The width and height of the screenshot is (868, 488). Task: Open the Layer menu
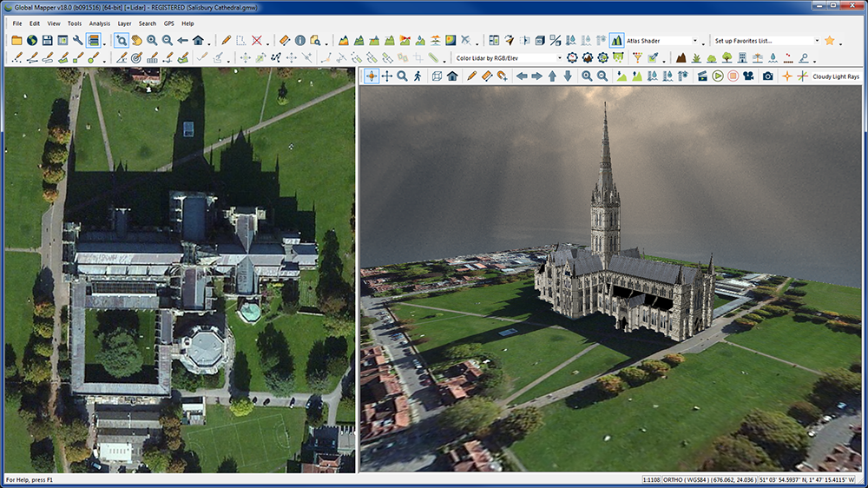point(124,23)
